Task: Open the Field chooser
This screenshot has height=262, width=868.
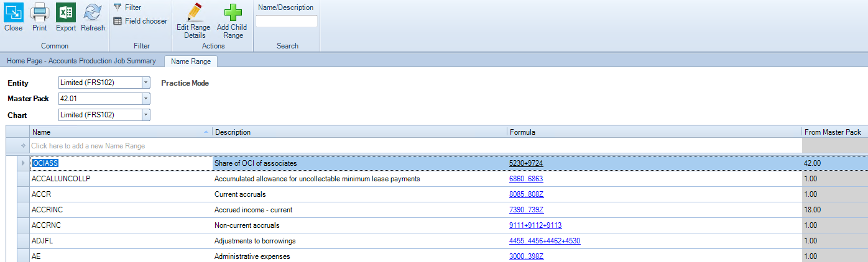Action: [x=140, y=21]
